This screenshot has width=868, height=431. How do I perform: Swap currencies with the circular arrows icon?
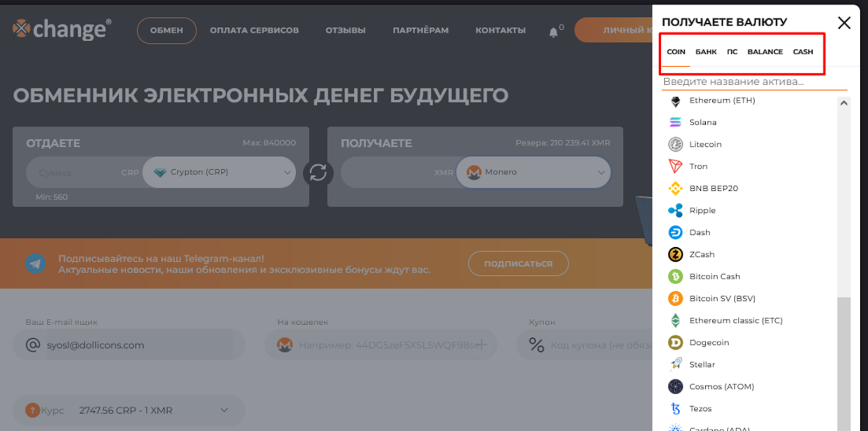pyautogui.click(x=318, y=172)
